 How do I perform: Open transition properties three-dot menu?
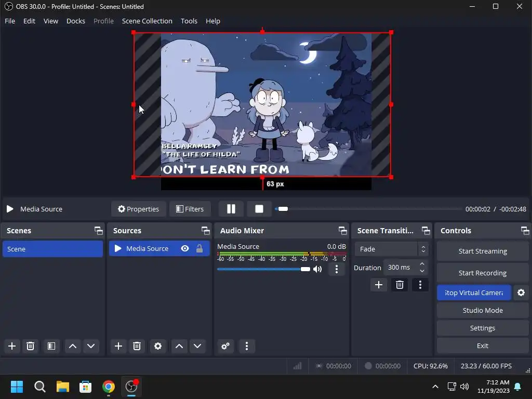click(420, 285)
